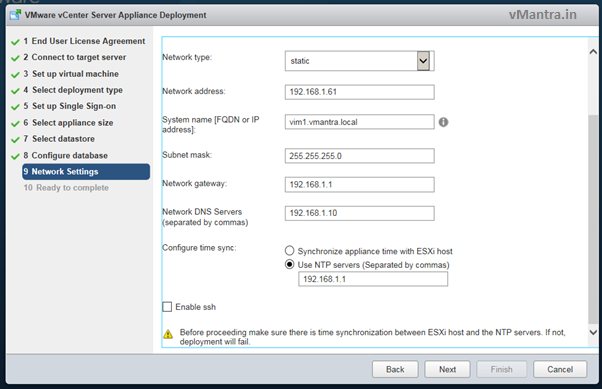Screen dimensions: 602x389
Task: Click the scrollbar down arrow
Action: click(593, 332)
